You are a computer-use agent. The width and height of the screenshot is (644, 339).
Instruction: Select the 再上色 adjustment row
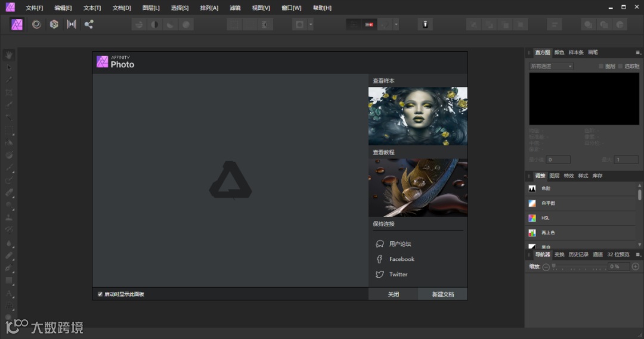point(581,233)
